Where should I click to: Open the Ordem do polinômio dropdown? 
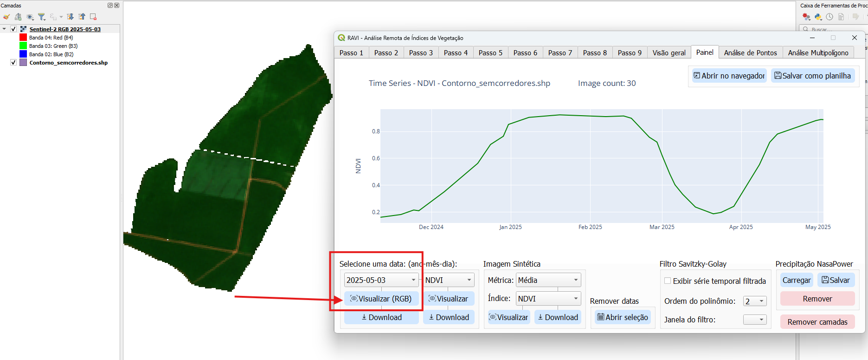click(x=761, y=301)
